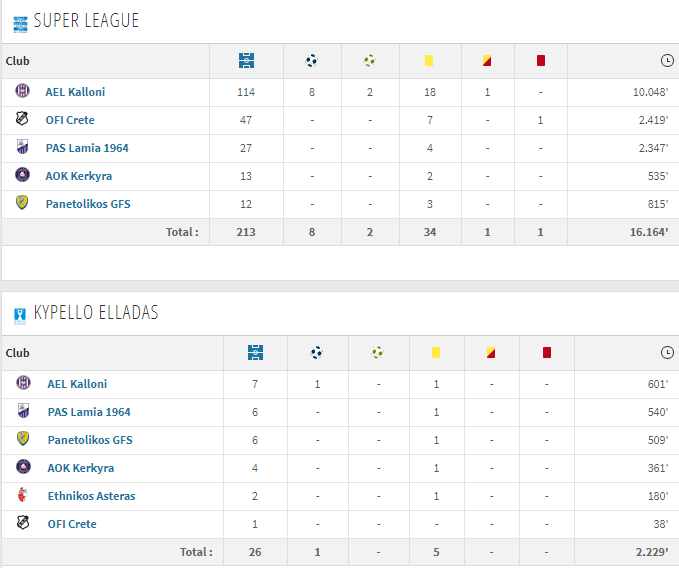Viewport: 679px width, 568px height.
Task: Click Ethnikos Asteras club crest
Action: [x=23, y=494]
